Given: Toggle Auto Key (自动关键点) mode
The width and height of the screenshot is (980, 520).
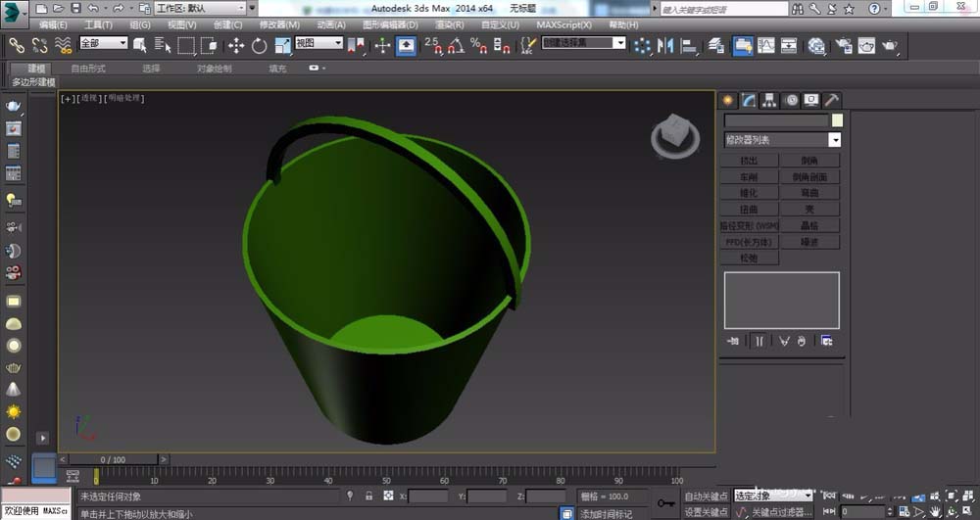Looking at the screenshot, I should (x=706, y=496).
